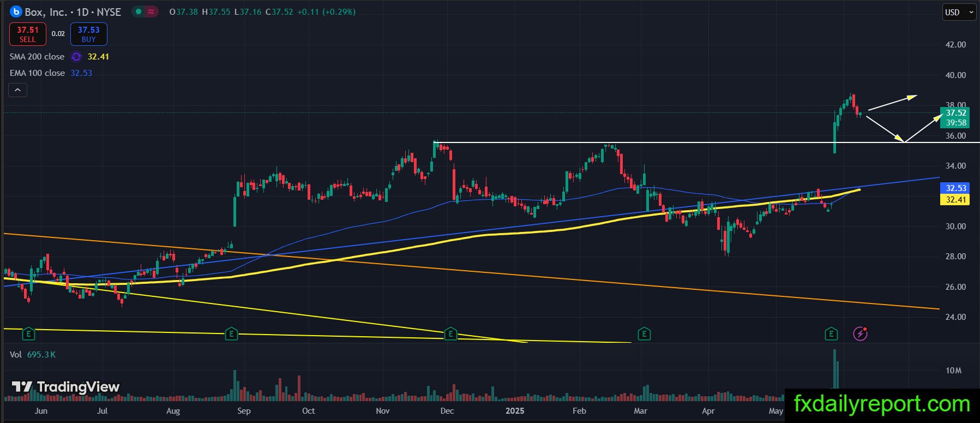The width and height of the screenshot is (980, 423).
Task: Click the Jun label on the time axis
Action: (x=41, y=411)
